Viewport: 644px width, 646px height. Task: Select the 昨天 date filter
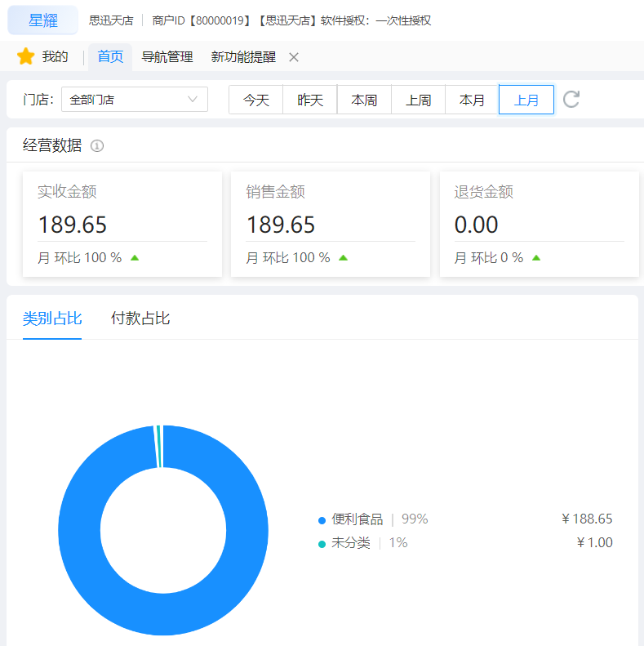point(310,100)
